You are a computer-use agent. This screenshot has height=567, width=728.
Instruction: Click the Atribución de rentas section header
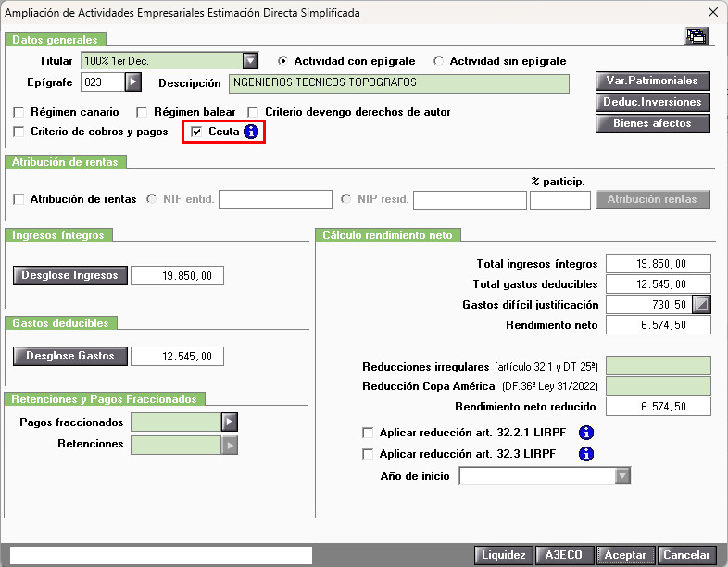point(65,162)
